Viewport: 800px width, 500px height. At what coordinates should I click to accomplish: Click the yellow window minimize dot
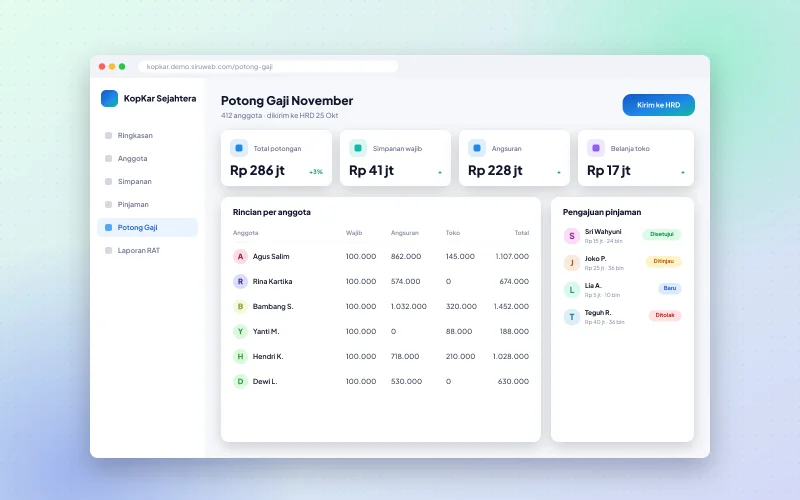[x=112, y=66]
